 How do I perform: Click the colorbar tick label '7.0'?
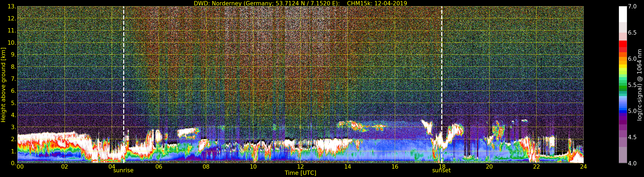coord(632,6)
